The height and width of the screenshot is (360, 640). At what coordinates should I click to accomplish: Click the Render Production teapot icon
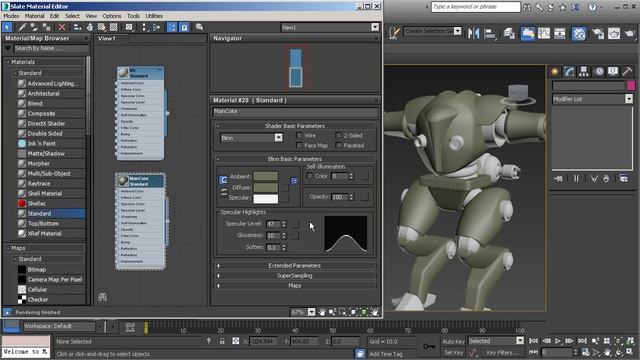tap(630, 33)
